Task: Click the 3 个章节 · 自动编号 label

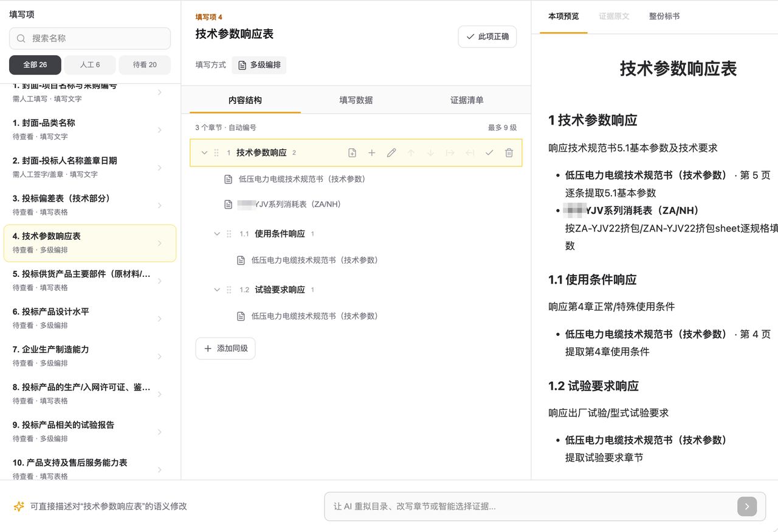Action: [225, 128]
